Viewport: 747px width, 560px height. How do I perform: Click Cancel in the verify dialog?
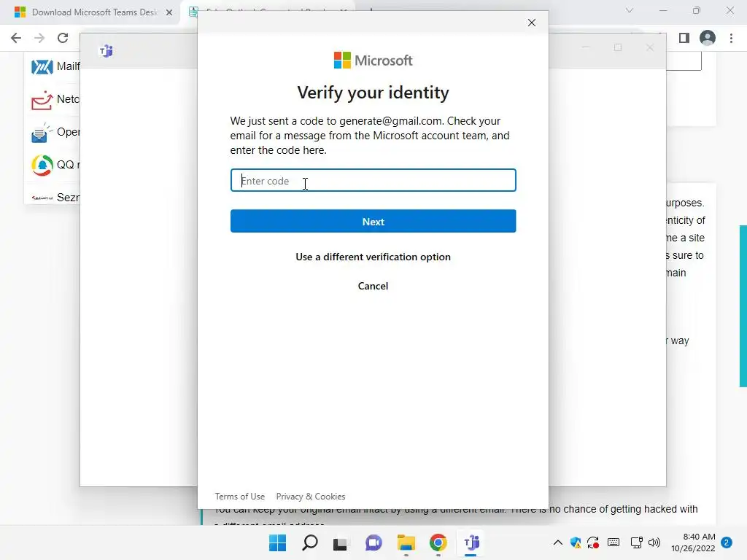[x=373, y=286]
